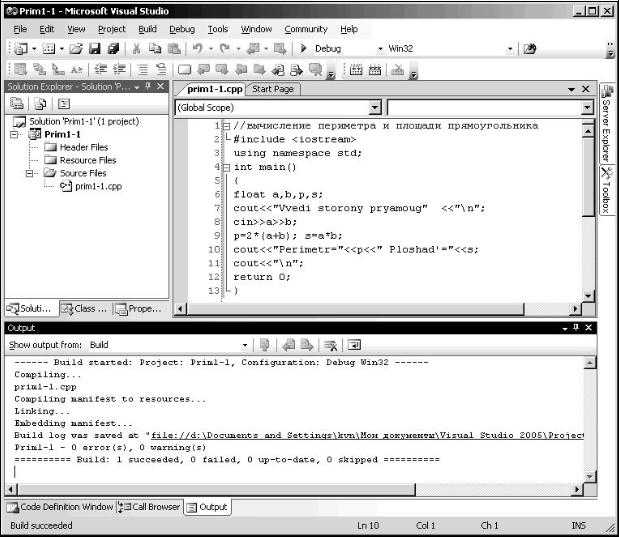Click the Output horizontal scrollbar thumb
This screenshot has height=537, width=619.
click(215, 490)
